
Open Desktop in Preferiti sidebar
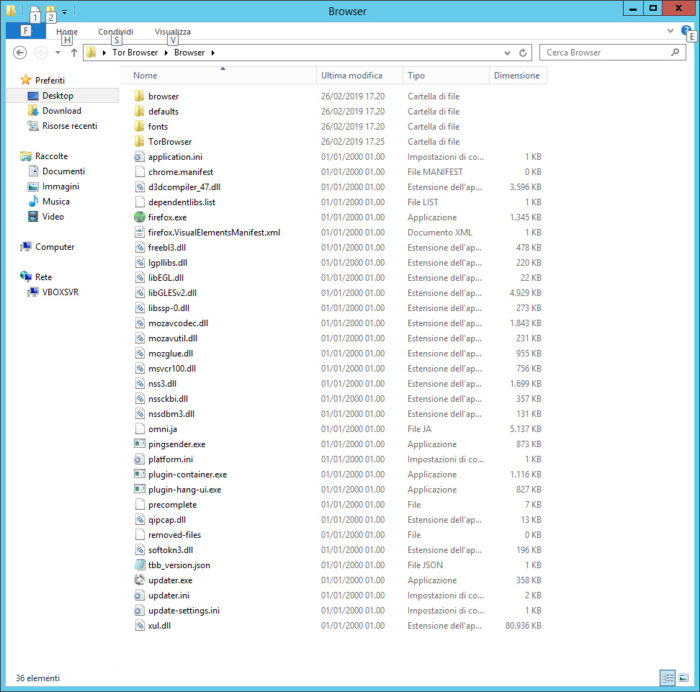(x=58, y=96)
